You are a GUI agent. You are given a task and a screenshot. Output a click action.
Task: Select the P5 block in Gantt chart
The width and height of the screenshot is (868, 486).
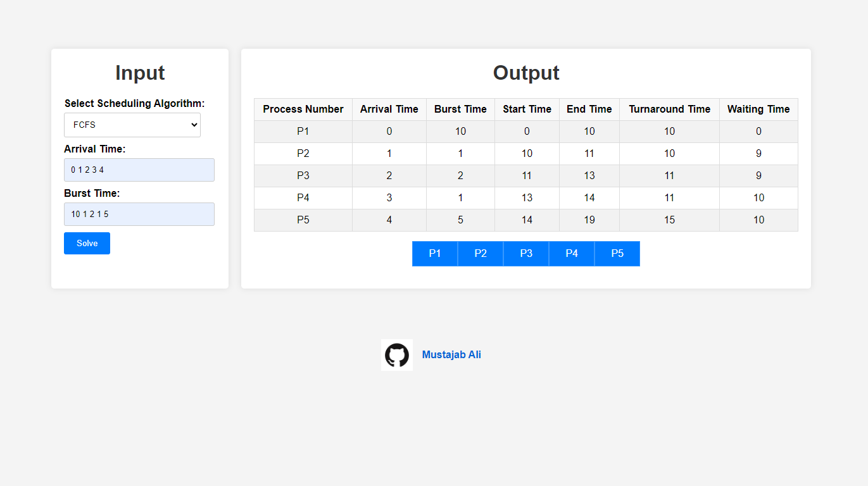click(x=617, y=254)
